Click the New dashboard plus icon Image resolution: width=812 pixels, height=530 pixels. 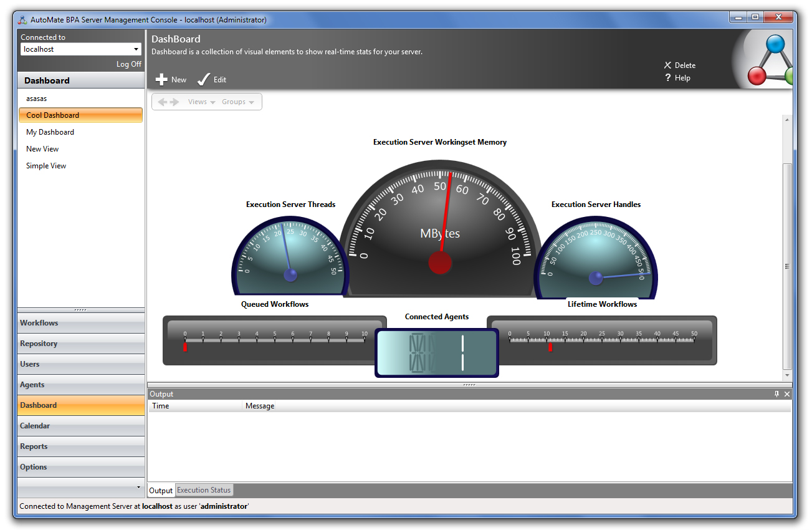click(161, 79)
